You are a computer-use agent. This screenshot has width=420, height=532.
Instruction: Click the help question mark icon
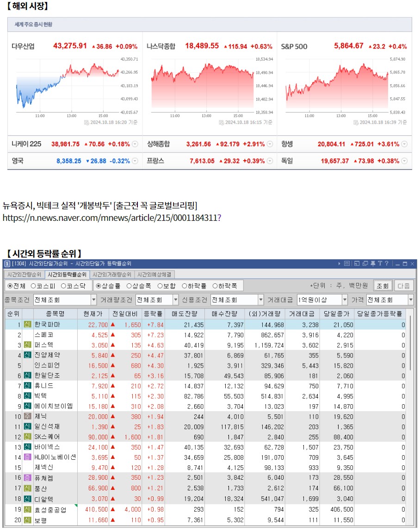pos(387,263)
